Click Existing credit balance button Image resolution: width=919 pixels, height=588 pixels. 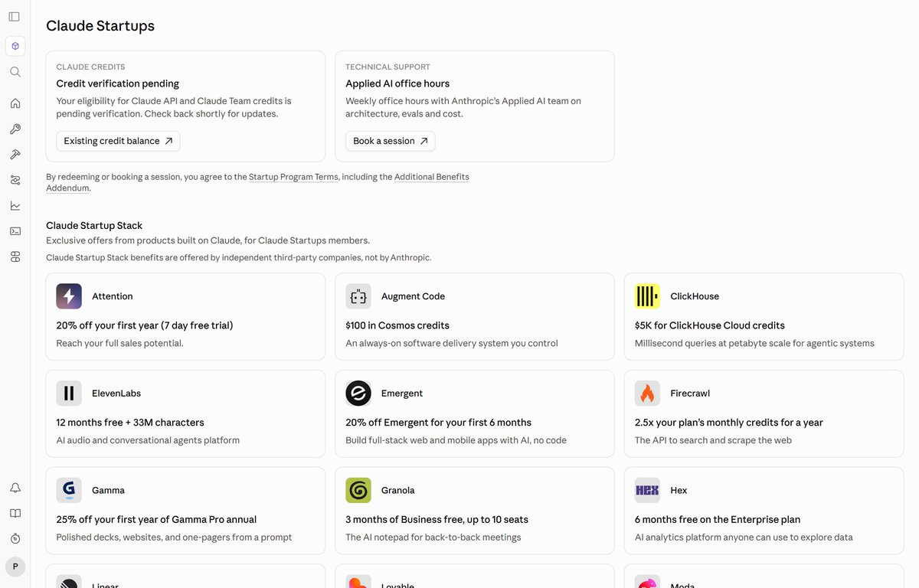[x=118, y=141]
